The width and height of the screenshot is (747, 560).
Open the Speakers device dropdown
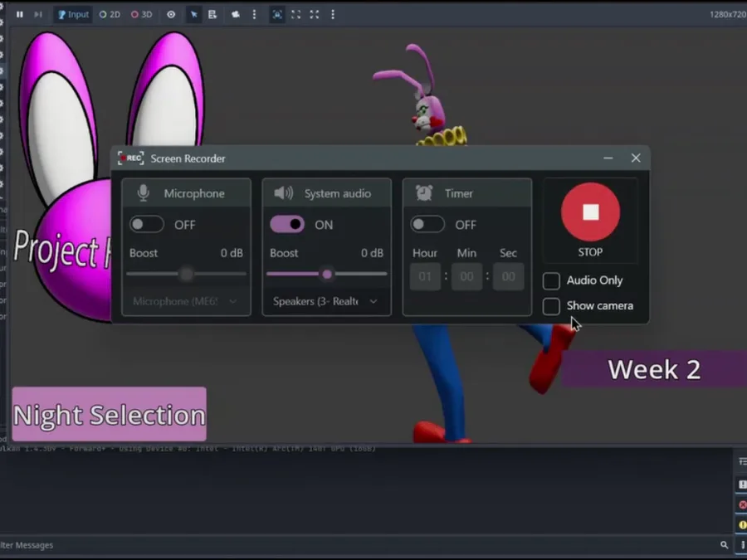coord(326,301)
